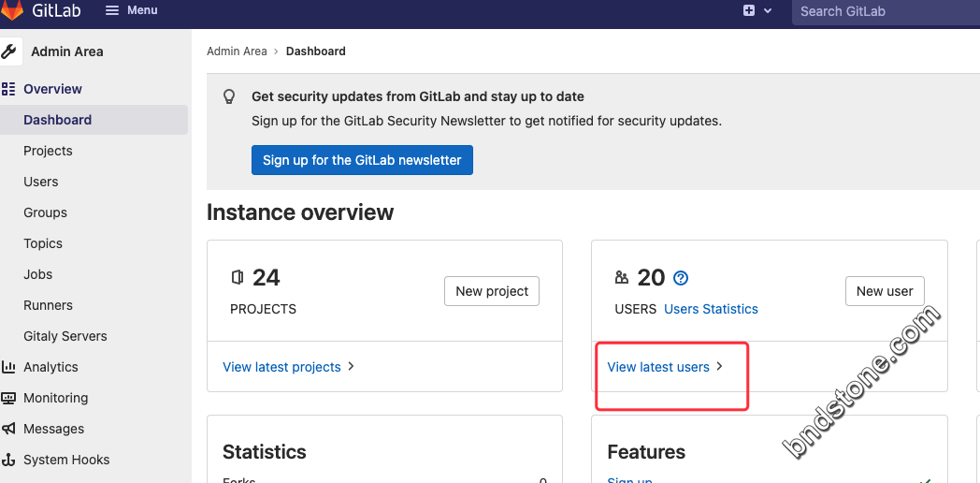Open Jobs in the sidebar
Viewport: 980px width, 483px height.
(38, 274)
